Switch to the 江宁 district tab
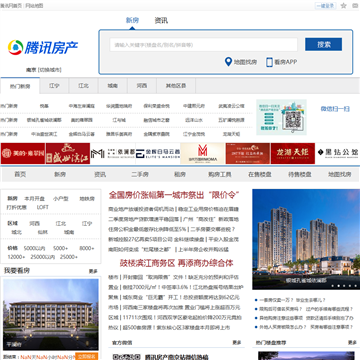360x360 pixels. click(x=54, y=86)
